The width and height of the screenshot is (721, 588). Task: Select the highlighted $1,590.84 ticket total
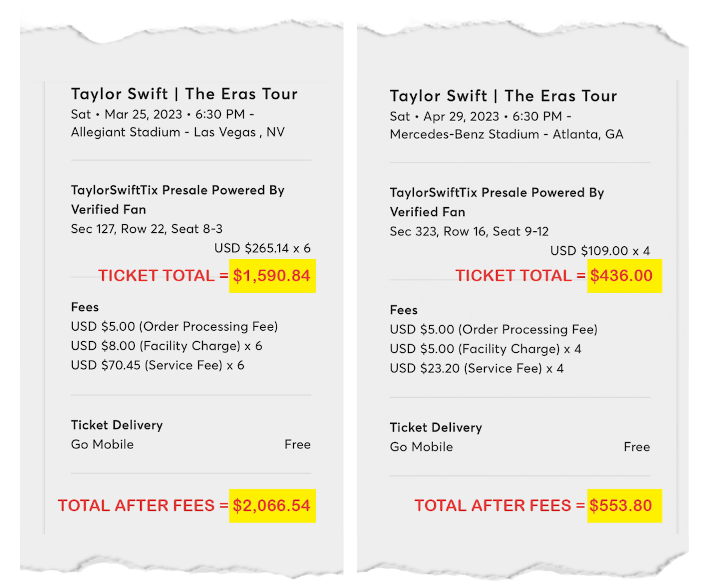272,276
